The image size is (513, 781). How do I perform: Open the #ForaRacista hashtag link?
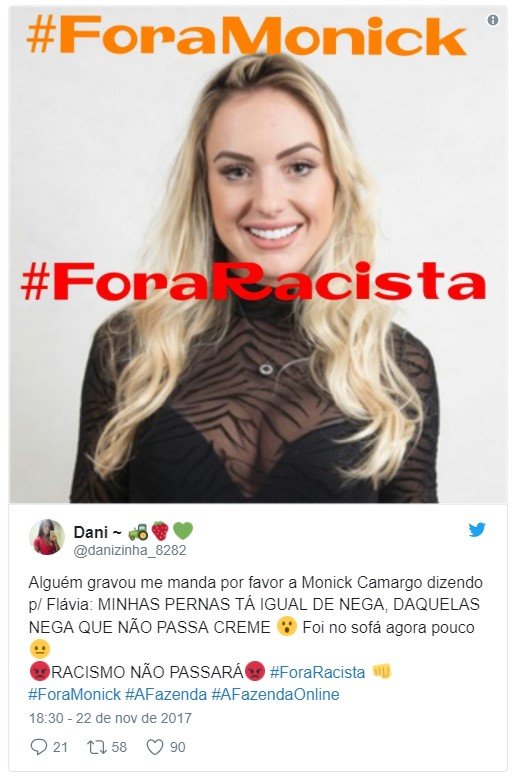click(x=317, y=672)
